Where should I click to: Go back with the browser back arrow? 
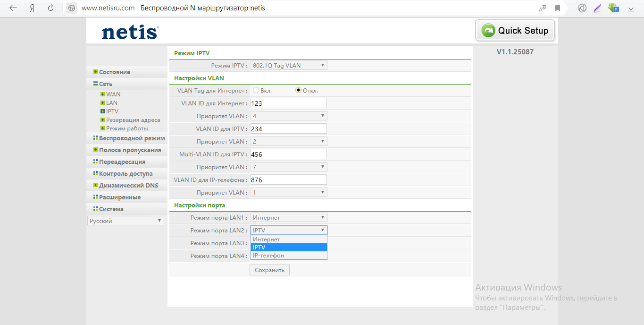[13, 9]
